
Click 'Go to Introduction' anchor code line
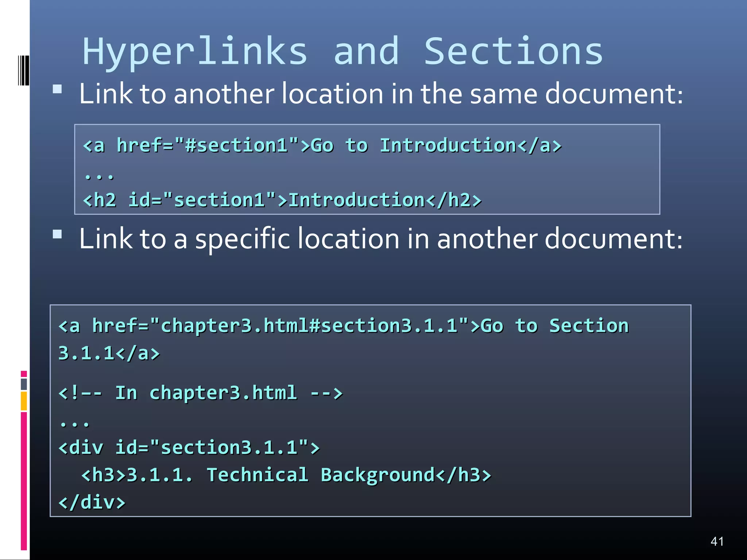322,145
